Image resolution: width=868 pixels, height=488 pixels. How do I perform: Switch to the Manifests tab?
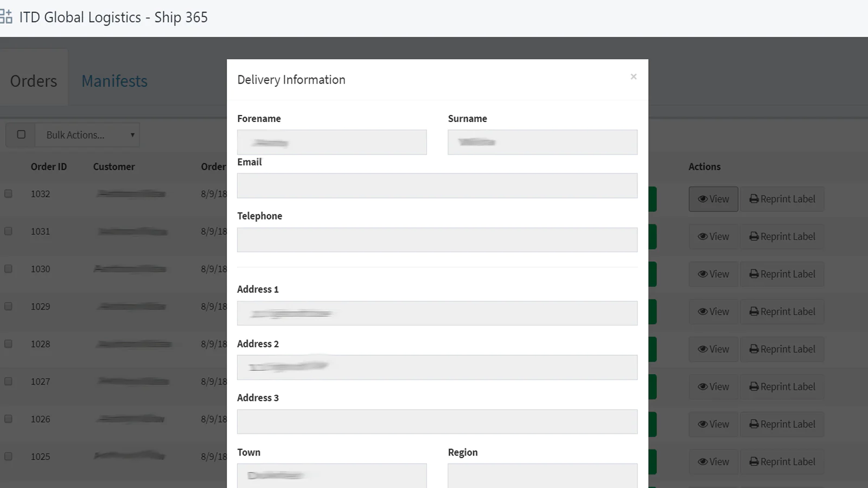pos(114,81)
